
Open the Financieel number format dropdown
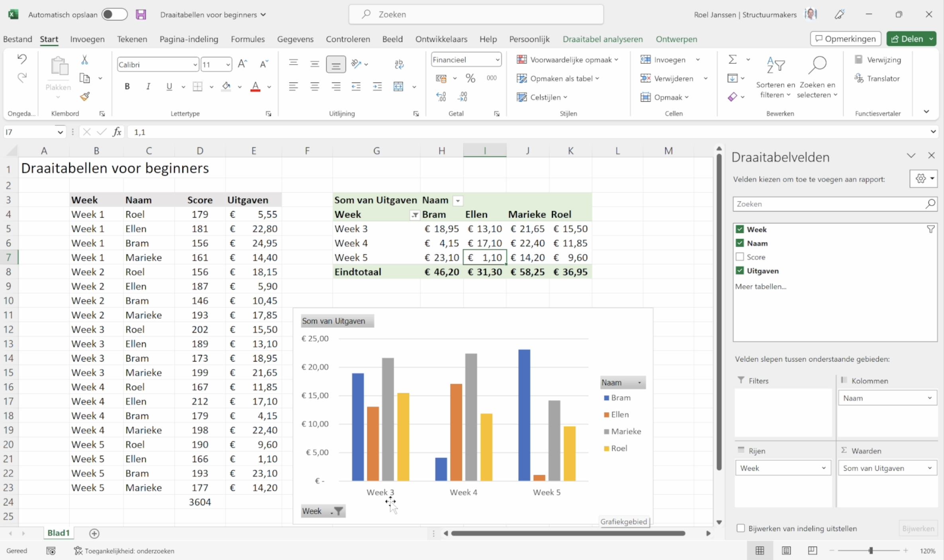[497, 60]
